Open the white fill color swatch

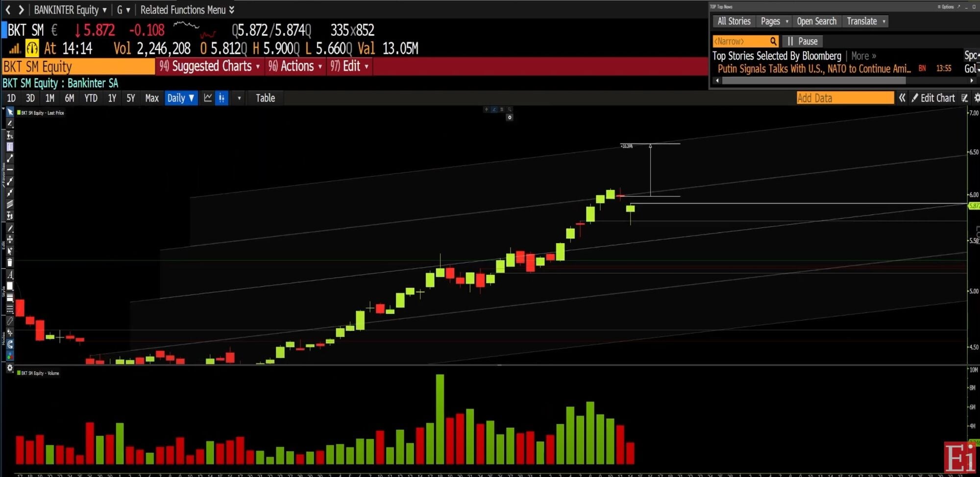click(x=10, y=286)
